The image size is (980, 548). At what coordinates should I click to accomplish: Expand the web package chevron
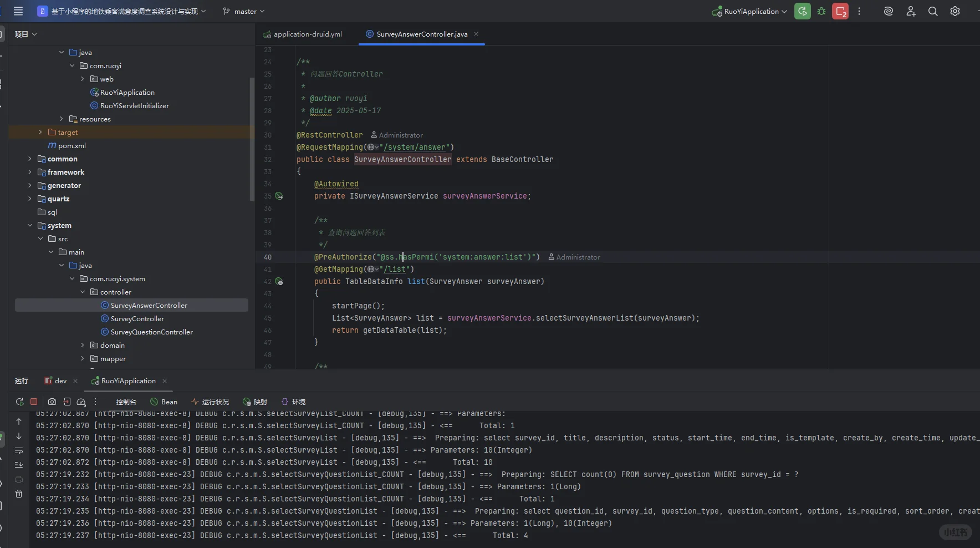(83, 79)
